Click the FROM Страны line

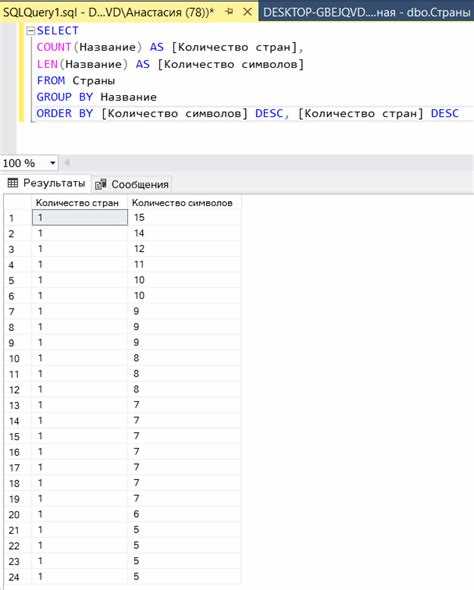tap(76, 81)
